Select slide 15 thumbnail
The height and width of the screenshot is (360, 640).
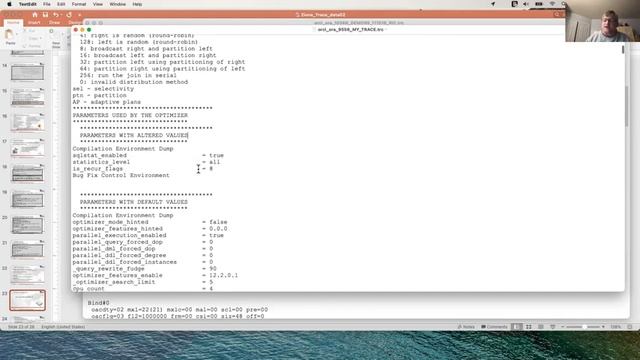27,97
